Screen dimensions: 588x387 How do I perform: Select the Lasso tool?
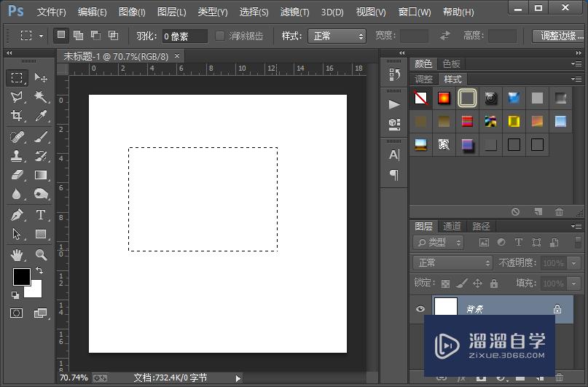[17, 97]
